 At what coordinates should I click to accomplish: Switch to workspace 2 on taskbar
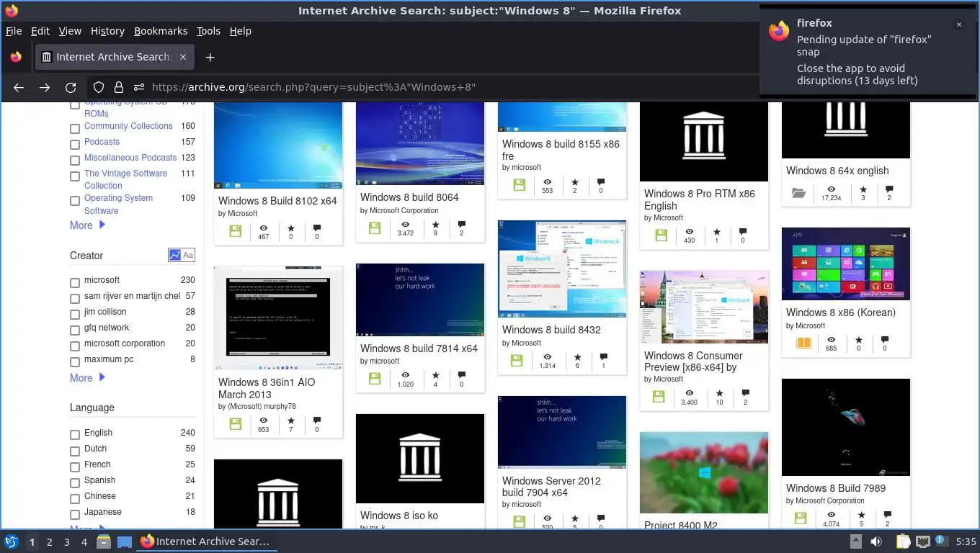[49, 542]
